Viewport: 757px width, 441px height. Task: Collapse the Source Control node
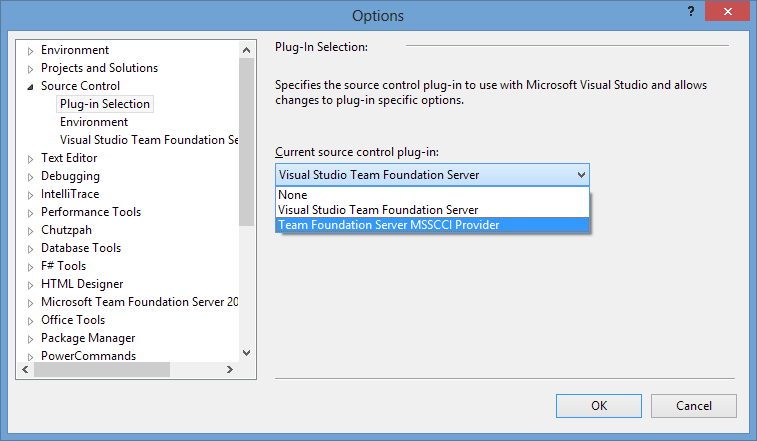(x=30, y=87)
